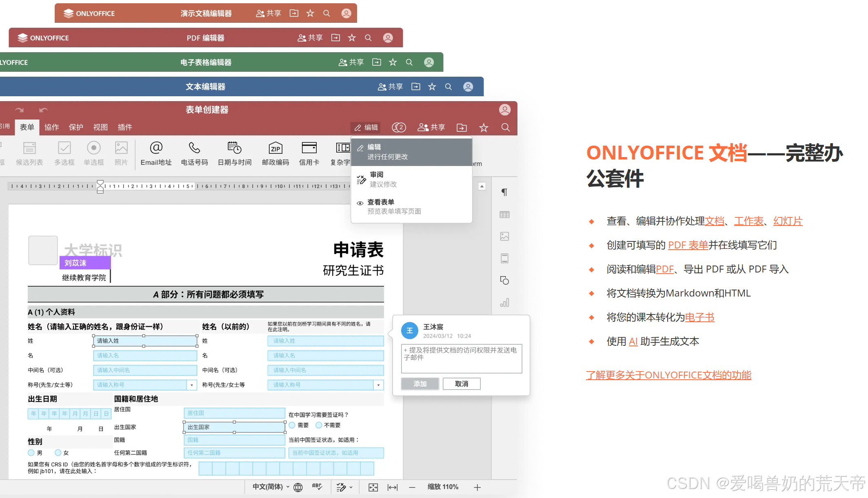Click the 请输入姓 field under 姓名（以前的）
This screenshot has height=498, width=868.
[x=325, y=341]
